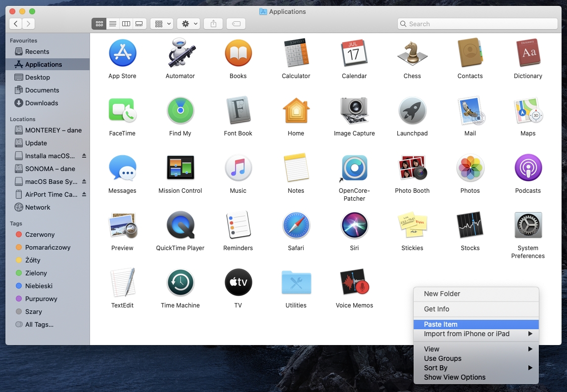
Task: Click the Edit Tags toolbar button
Action: coord(236,24)
